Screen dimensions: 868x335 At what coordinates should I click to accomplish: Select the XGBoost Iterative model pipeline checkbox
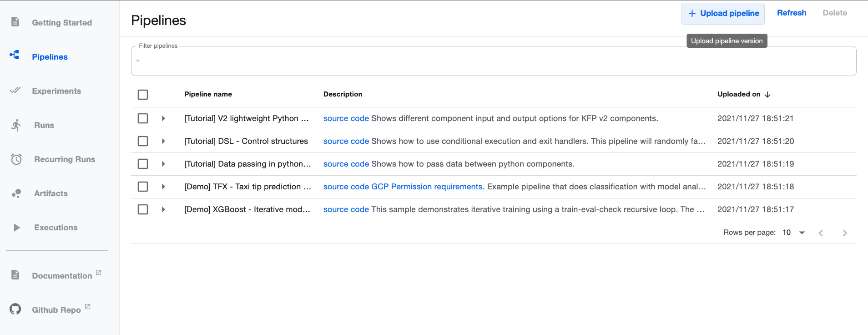[x=143, y=209]
